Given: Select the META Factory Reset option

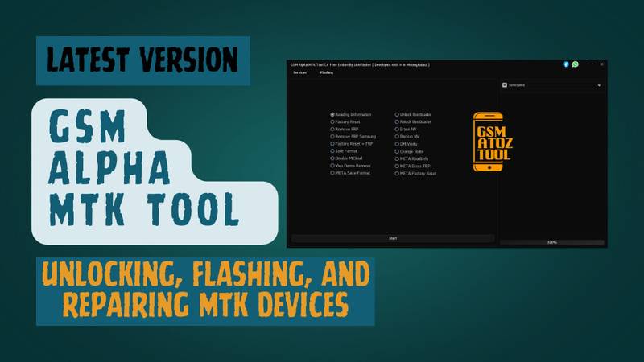Looking at the screenshot, I should tap(397, 173).
